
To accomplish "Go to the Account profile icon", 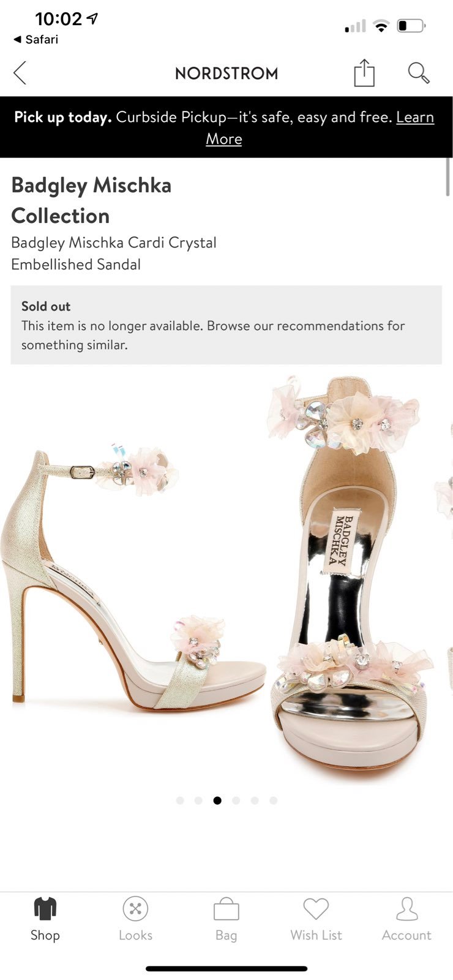I will pyautogui.click(x=406, y=909).
